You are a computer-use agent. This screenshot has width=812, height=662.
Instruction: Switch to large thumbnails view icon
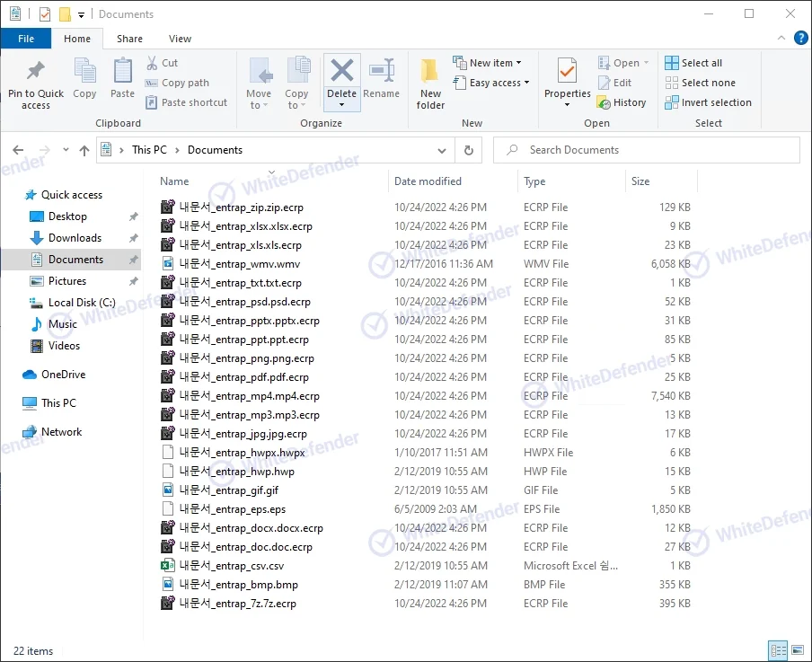click(x=797, y=650)
